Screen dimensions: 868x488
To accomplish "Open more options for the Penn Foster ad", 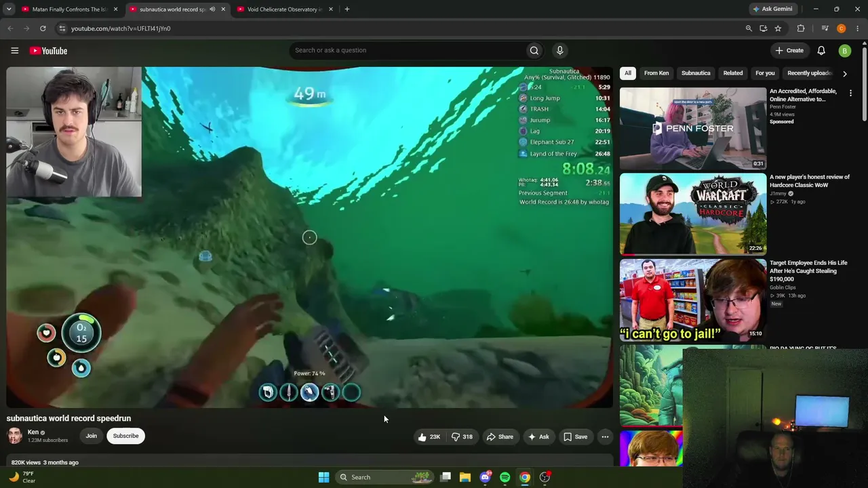I will pos(850,93).
